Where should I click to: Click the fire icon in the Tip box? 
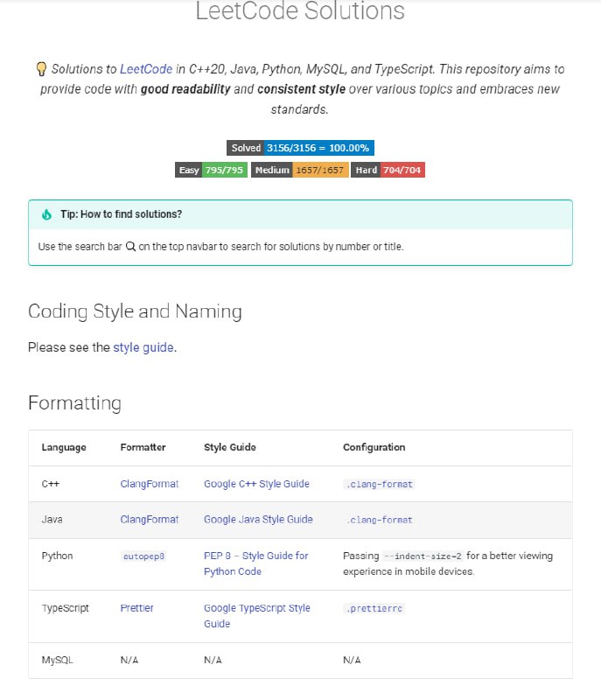[46, 214]
